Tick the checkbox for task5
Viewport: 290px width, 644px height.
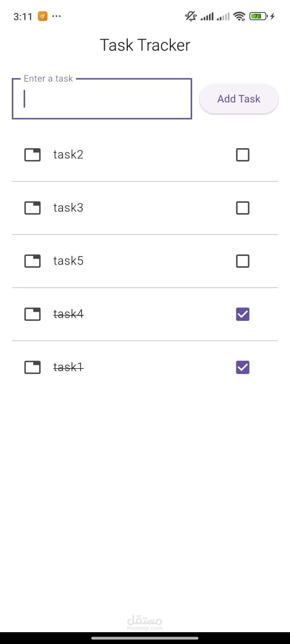pyautogui.click(x=243, y=261)
